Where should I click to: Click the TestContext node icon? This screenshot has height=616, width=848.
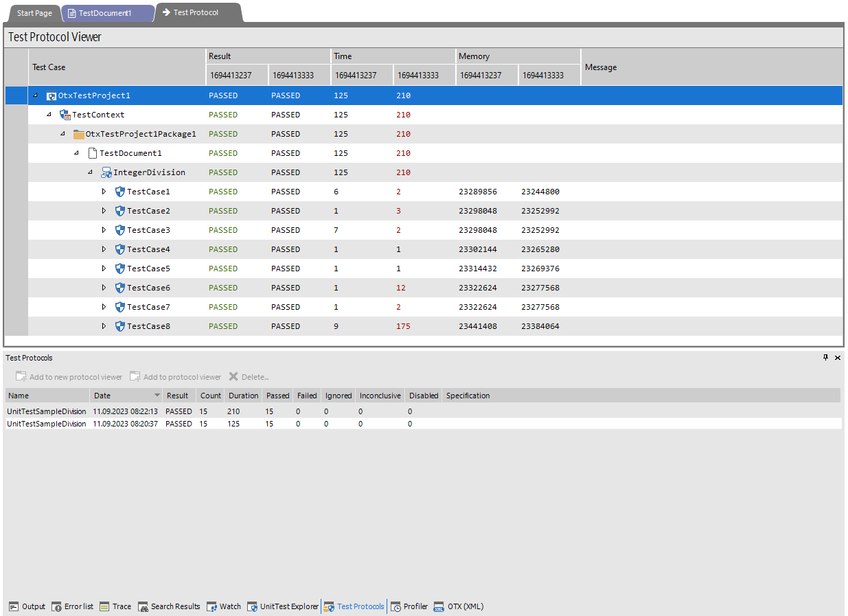pyautogui.click(x=65, y=115)
